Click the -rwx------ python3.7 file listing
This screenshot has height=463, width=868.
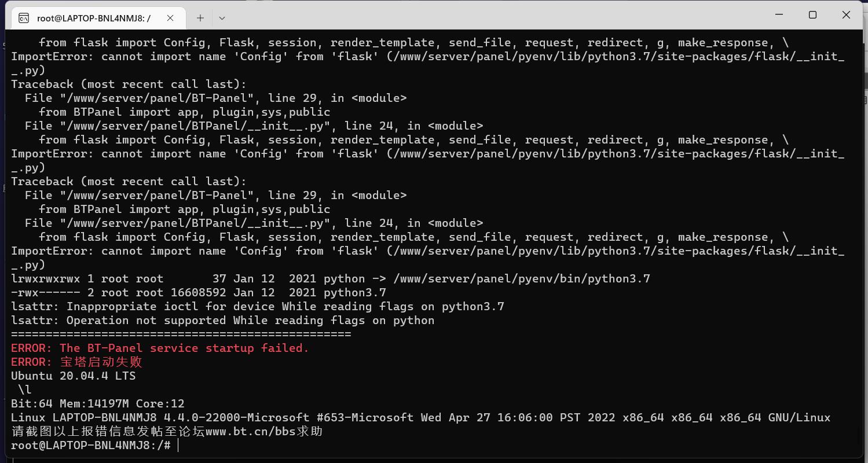click(x=198, y=292)
